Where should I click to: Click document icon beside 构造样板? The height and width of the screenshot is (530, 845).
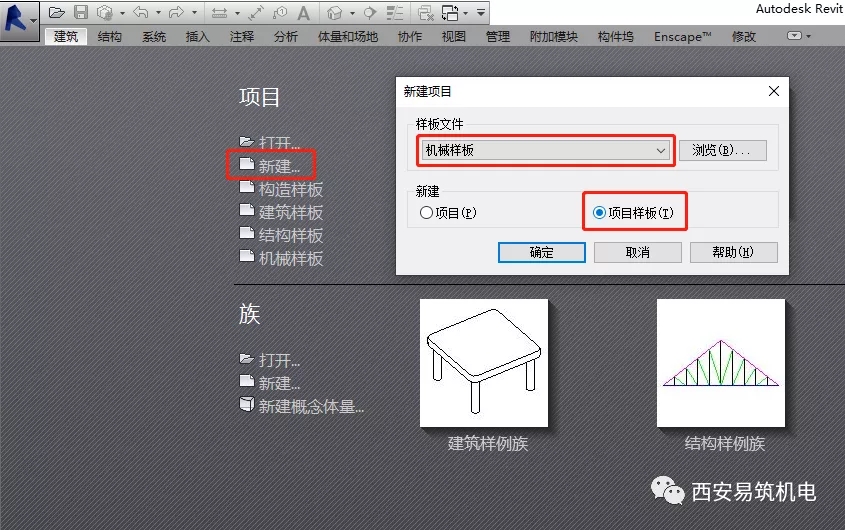click(x=247, y=187)
